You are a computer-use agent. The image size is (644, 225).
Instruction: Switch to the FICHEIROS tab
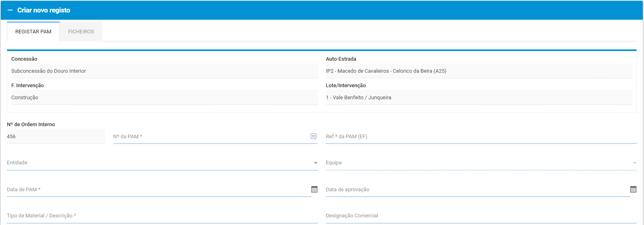pos(81,32)
